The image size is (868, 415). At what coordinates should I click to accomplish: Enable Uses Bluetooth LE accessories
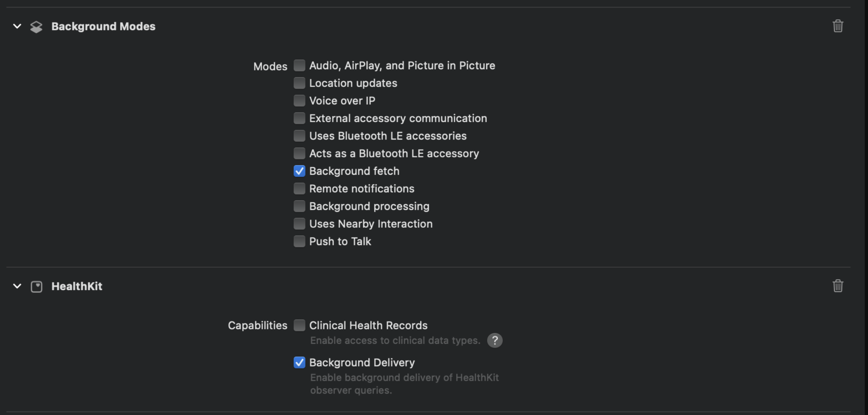pyautogui.click(x=299, y=136)
